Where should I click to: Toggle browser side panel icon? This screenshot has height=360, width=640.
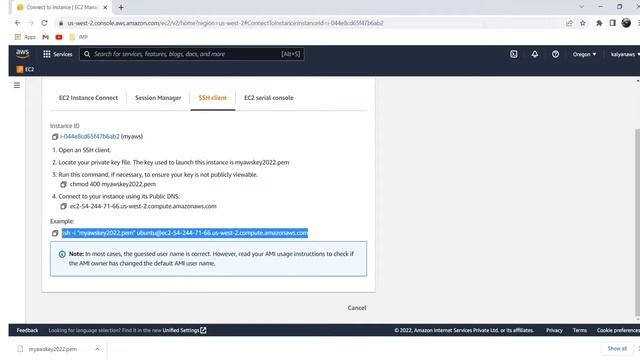[x=612, y=23]
